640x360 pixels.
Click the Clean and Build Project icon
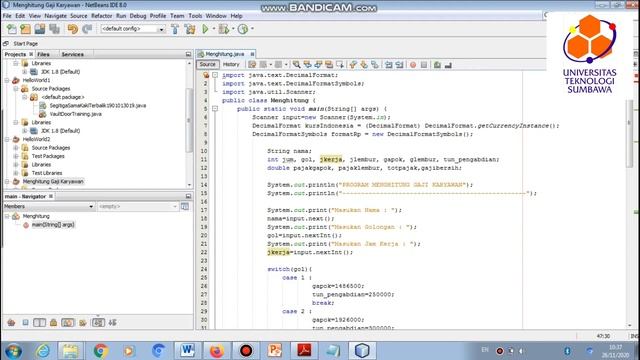pos(190,29)
